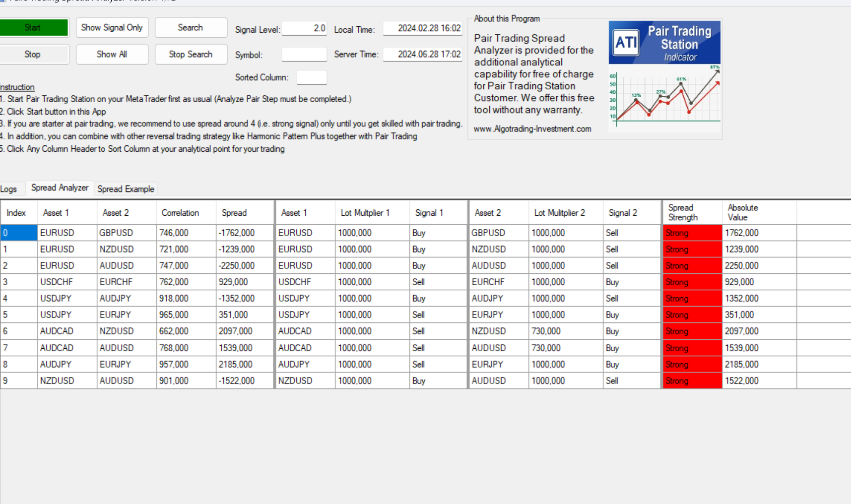
Task: Switch to the Spread Example tab
Action: (x=126, y=189)
